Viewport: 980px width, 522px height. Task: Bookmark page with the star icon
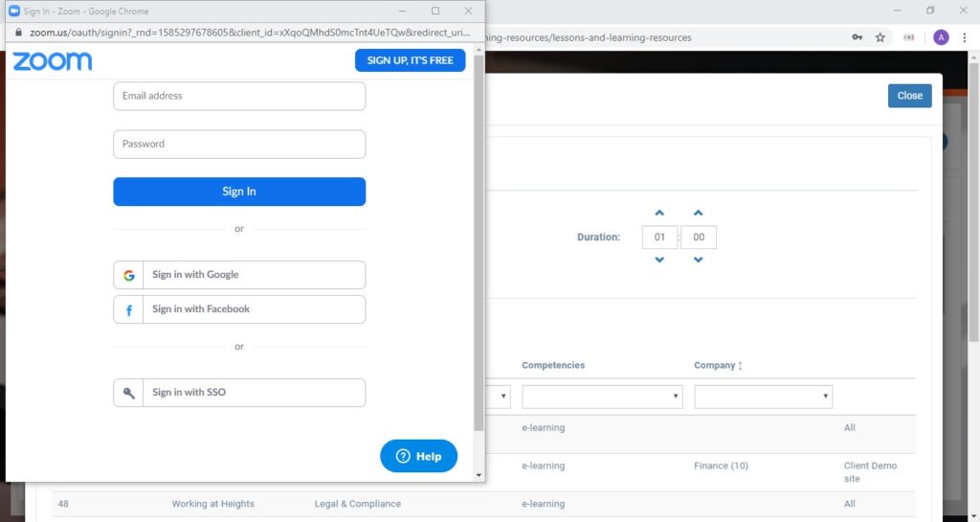[x=880, y=37]
